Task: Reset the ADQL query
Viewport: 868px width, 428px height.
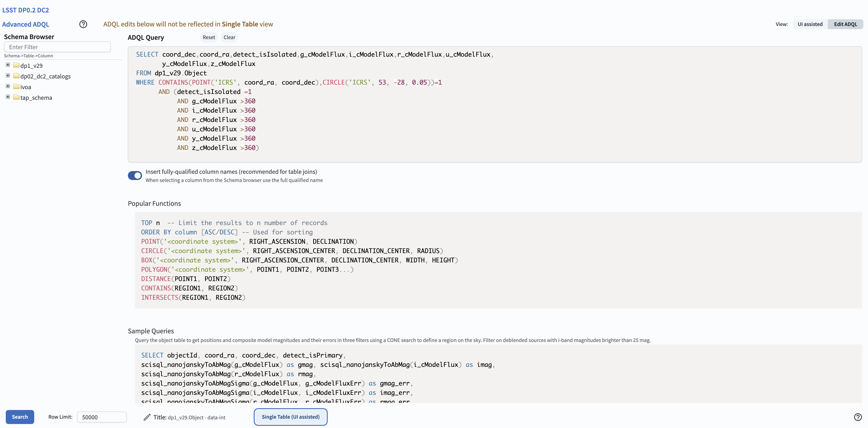Action: (209, 37)
